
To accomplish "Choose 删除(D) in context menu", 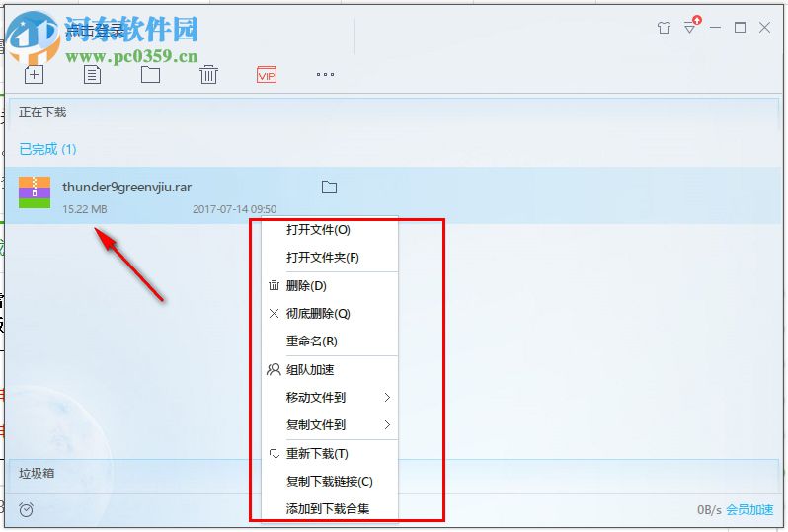I will pyautogui.click(x=330, y=286).
